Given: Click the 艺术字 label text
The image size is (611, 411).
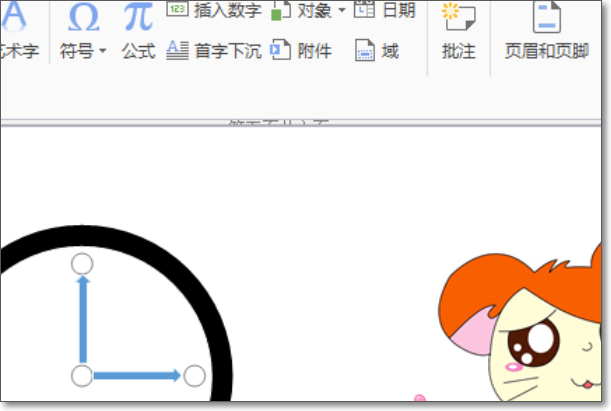Looking at the screenshot, I should point(19,51).
